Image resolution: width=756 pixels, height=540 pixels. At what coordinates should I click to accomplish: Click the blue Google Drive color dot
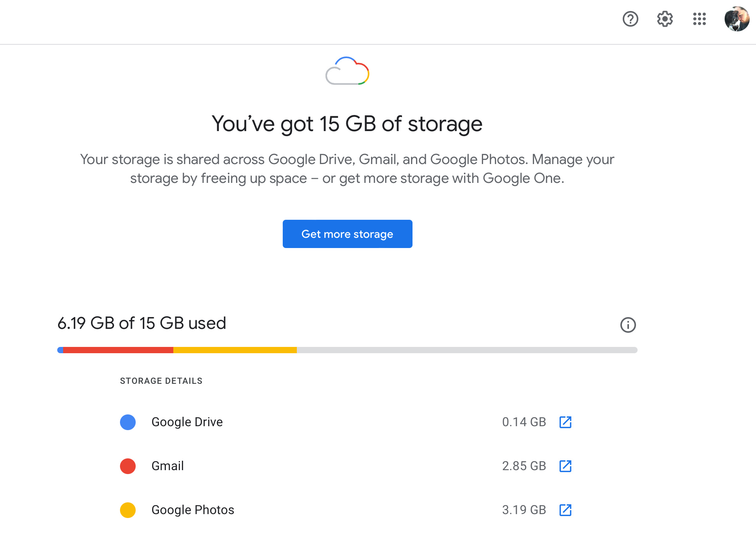128,422
